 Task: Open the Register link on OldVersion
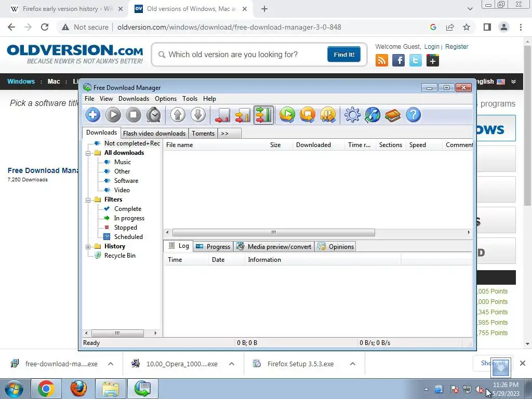click(x=457, y=47)
